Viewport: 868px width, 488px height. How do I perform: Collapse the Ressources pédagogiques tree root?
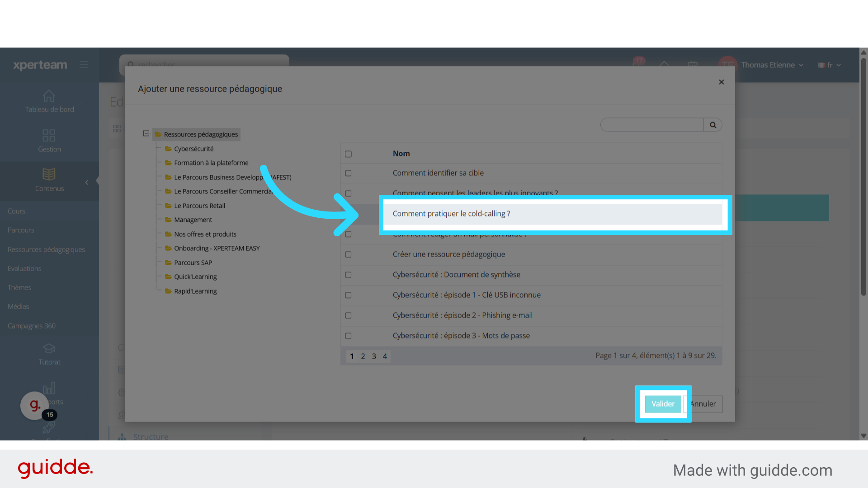[146, 133]
